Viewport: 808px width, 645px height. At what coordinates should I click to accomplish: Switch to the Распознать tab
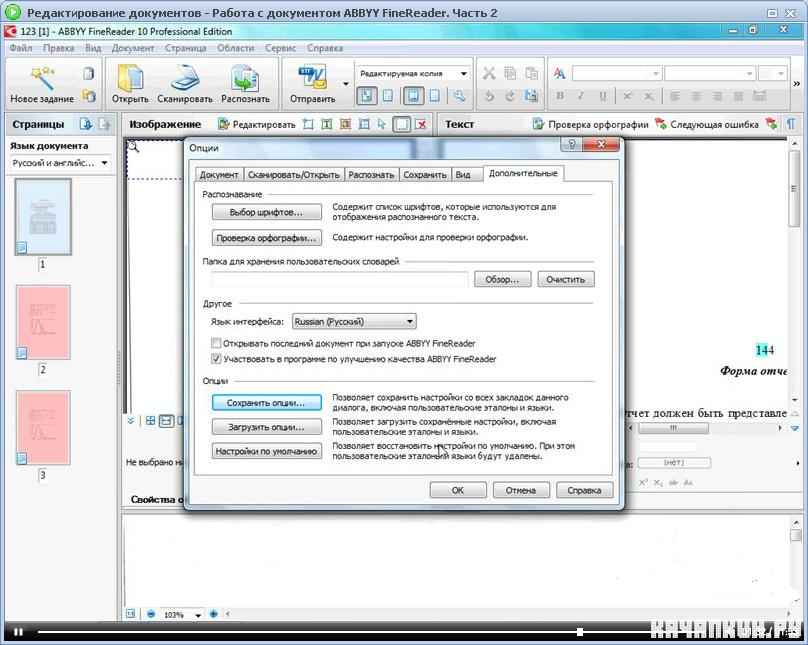tap(371, 175)
